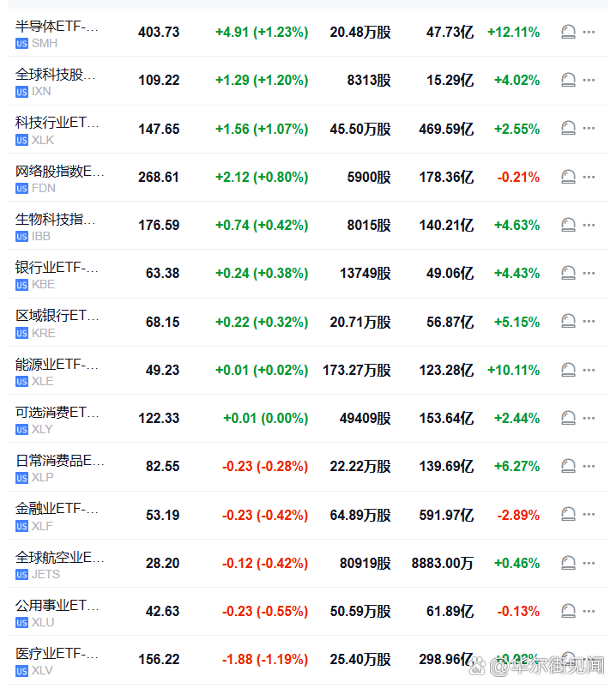Screen dimensions: 616x689
Task: Open 全球科技股 ETF name link
Action: point(57,75)
